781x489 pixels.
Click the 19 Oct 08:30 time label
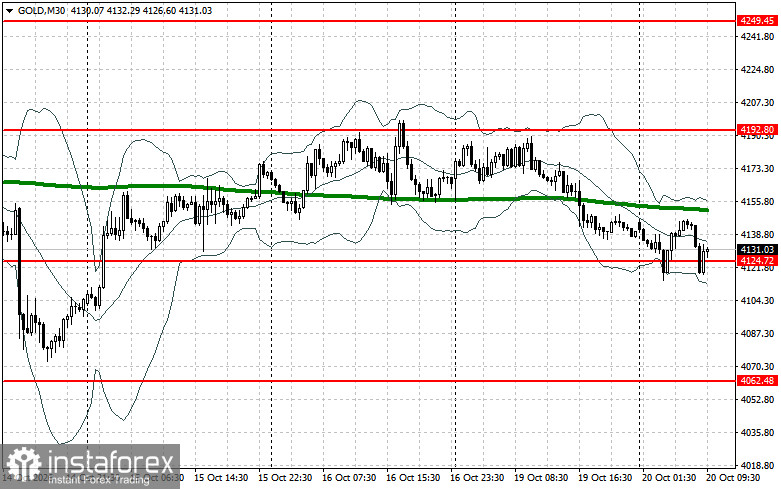pos(541,477)
